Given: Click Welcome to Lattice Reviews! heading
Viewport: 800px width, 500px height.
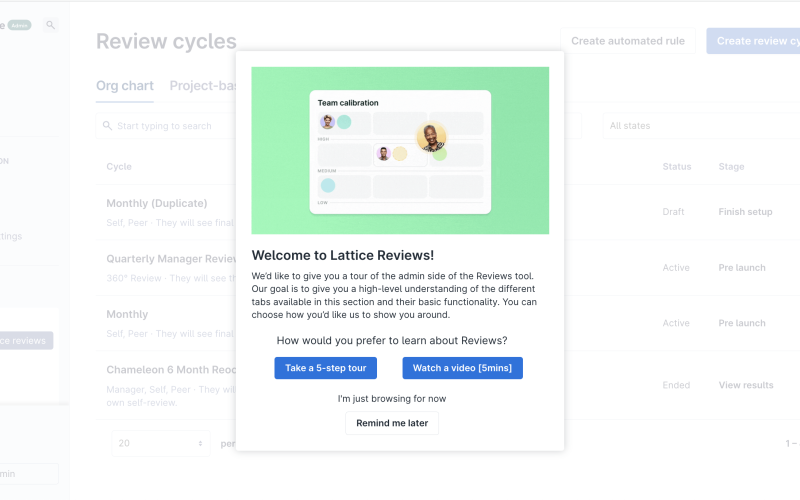Looking at the screenshot, I should (343, 255).
